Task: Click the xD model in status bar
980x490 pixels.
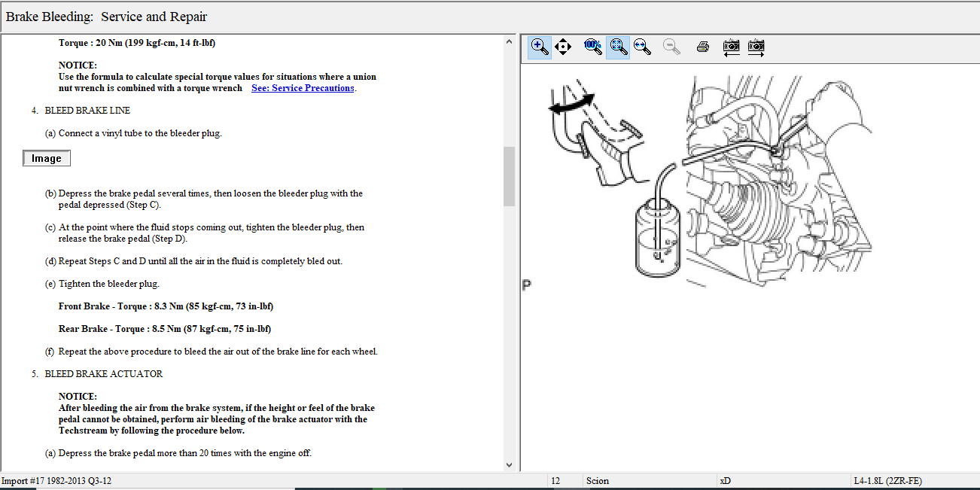Action: [725, 481]
